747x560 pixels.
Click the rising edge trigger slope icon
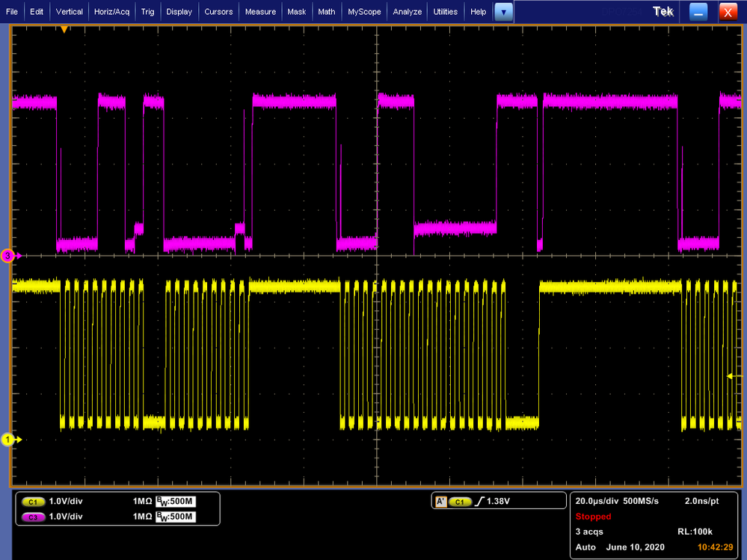click(479, 501)
